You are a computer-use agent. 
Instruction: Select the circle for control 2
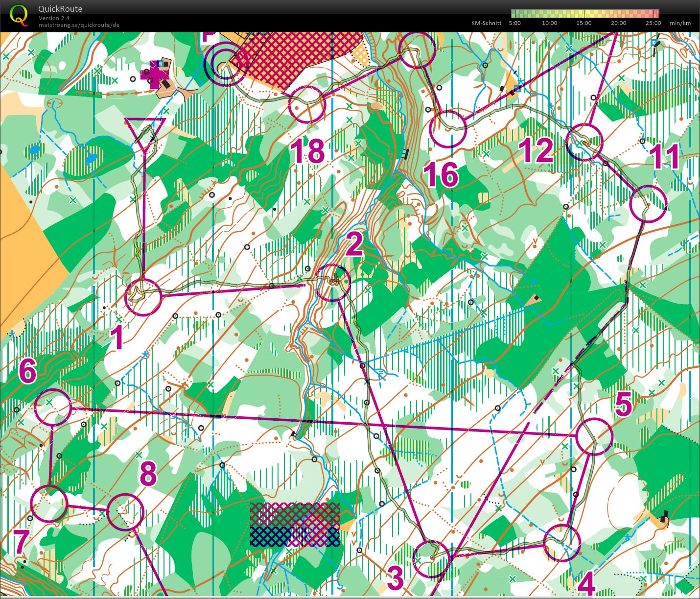(x=334, y=283)
